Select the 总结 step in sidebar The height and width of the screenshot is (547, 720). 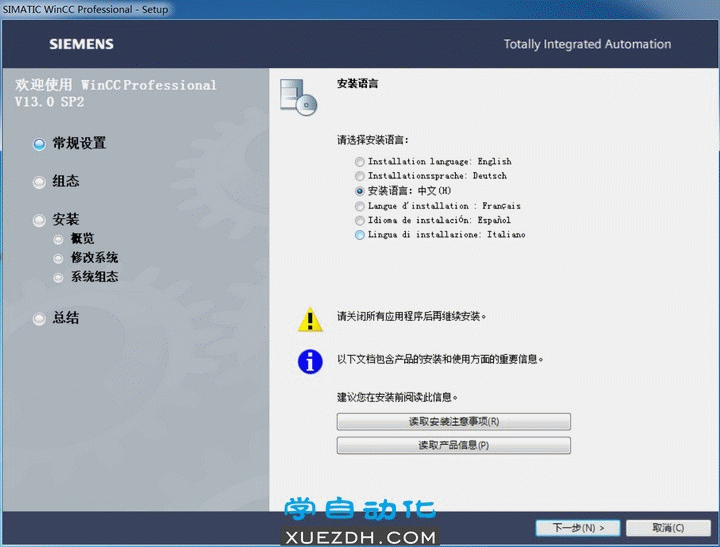tap(56, 318)
